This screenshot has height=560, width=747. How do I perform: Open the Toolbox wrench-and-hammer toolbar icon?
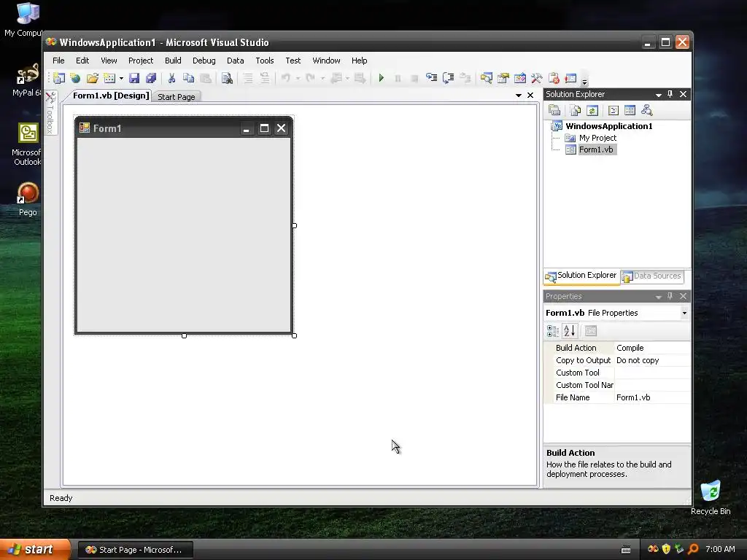click(536, 78)
